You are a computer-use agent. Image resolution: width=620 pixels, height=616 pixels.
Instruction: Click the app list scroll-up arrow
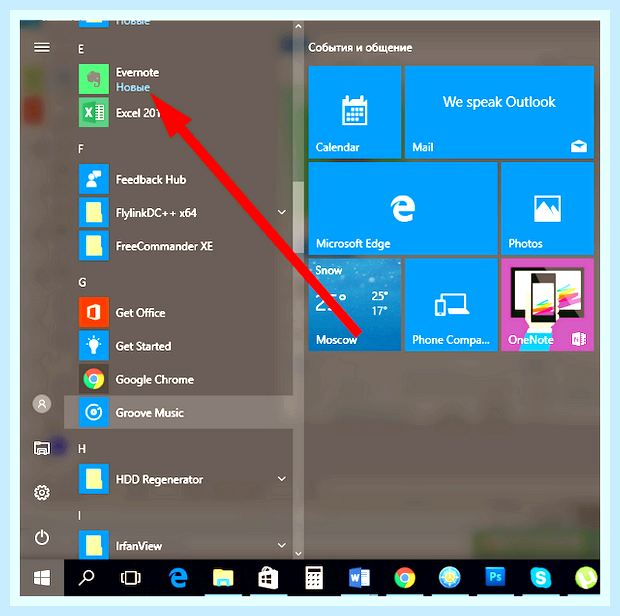click(298, 26)
